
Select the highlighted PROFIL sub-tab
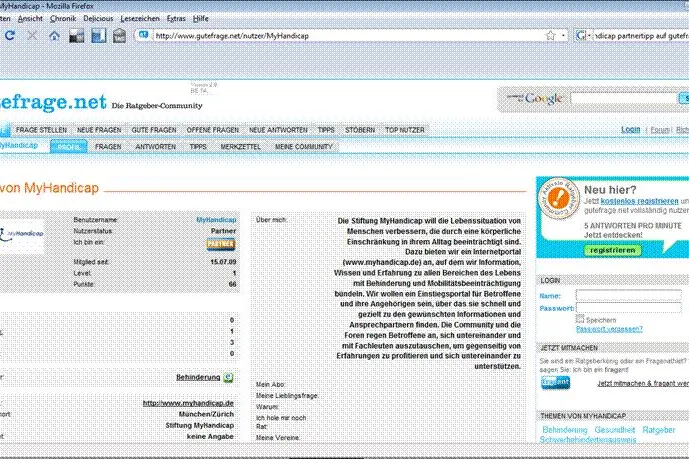point(69,147)
